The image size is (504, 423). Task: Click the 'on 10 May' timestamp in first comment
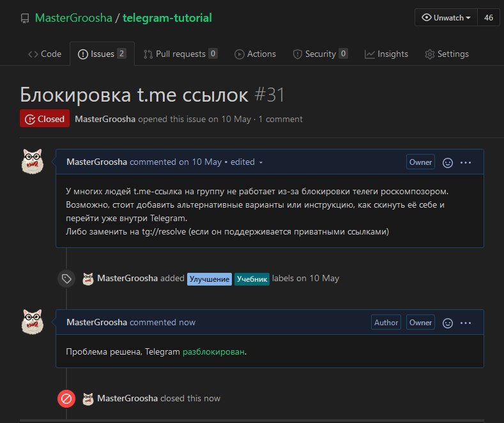(201, 162)
